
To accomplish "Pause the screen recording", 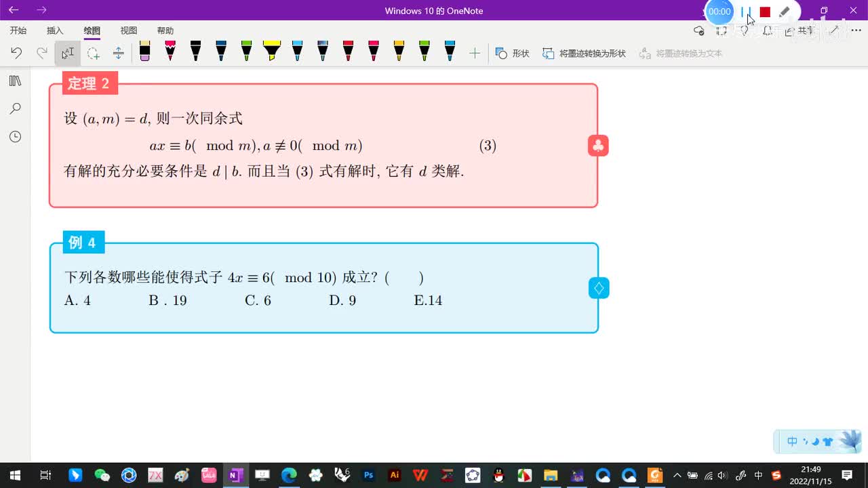I will [x=746, y=12].
